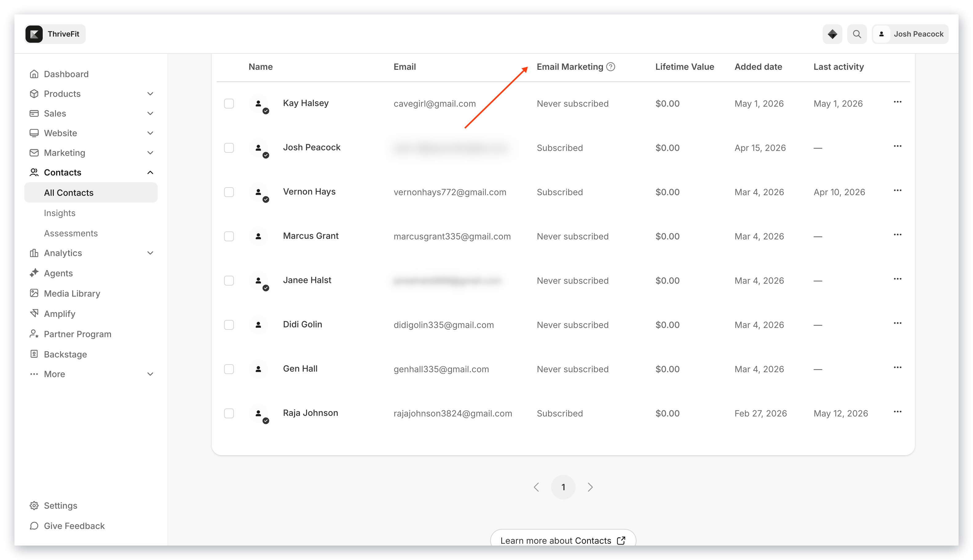Viewport: 973px width, 560px height.
Task: Go to Dashboard in sidebar
Action: [66, 74]
